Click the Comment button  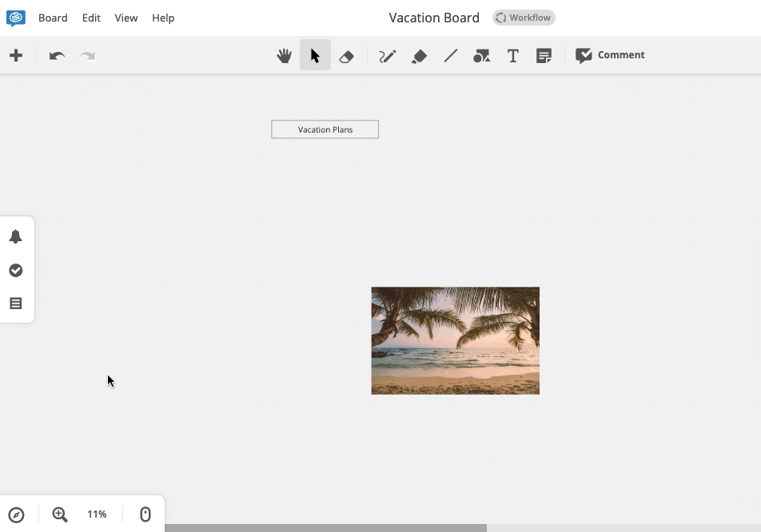click(x=611, y=55)
